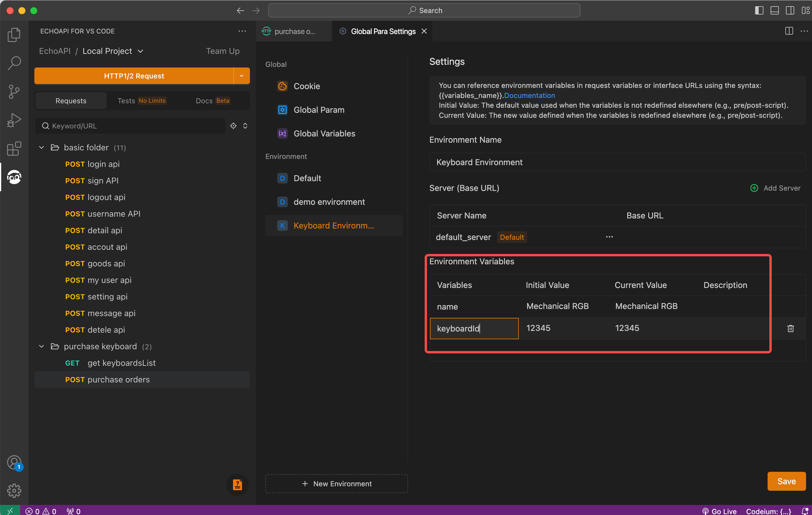The width and height of the screenshot is (812, 515).
Task: Open the Source Control view
Action: (14, 92)
